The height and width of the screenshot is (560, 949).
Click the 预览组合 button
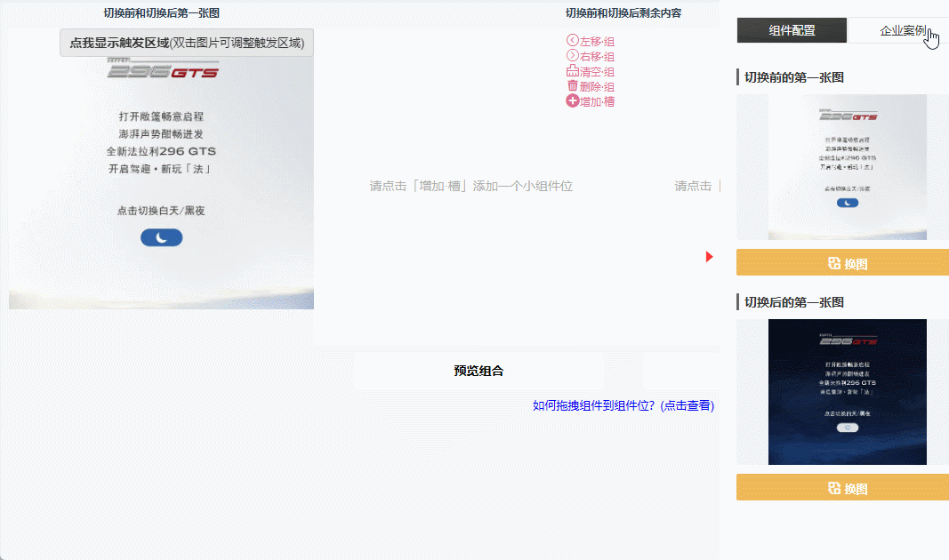pyautogui.click(x=479, y=371)
